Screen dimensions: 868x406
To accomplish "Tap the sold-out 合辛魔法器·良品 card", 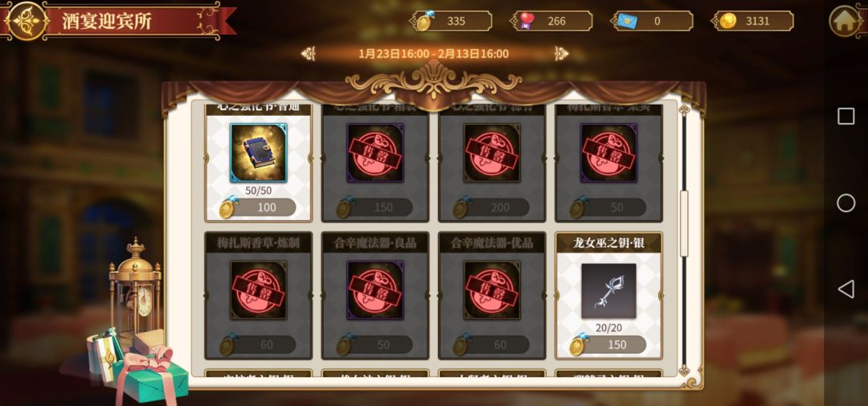I will point(375,295).
